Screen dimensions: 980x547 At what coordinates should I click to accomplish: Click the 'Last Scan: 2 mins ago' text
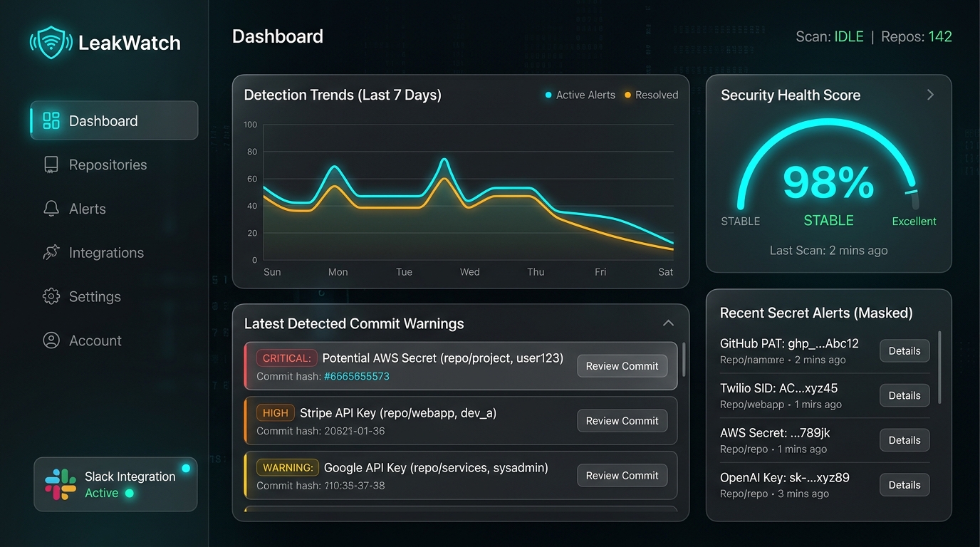pyautogui.click(x=828, y=250)
